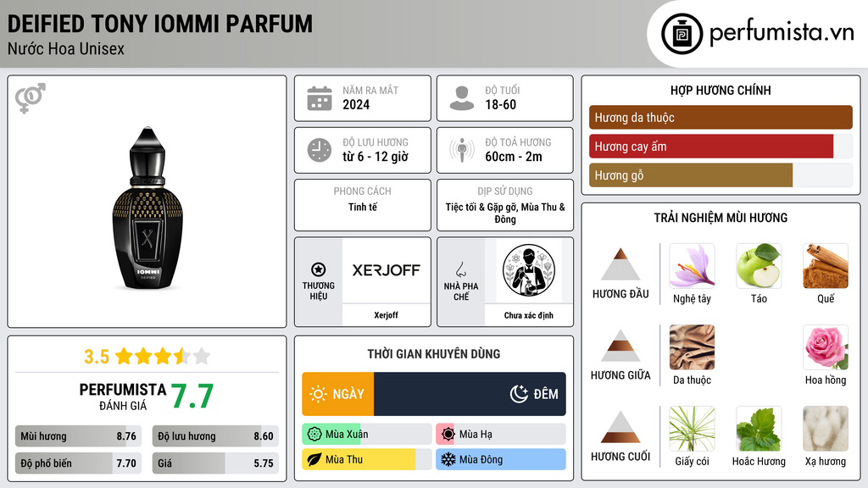
Task: Click the Mùi hương 8.76 score bar
Action: pos(79,436)
